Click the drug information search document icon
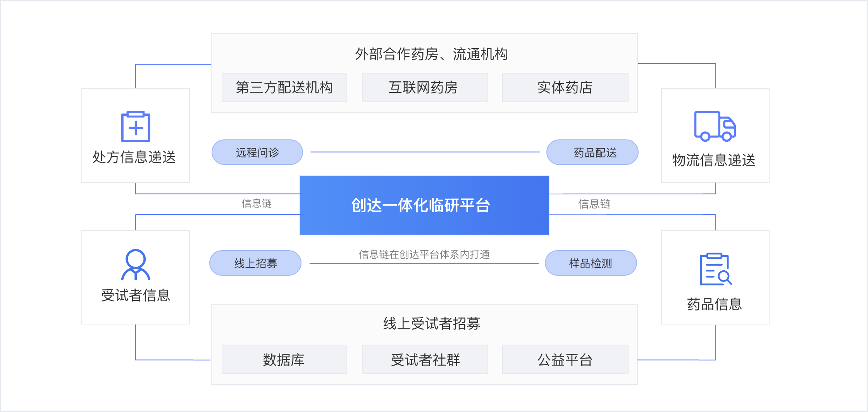The height and width of the screenshot is (412, 868). point(716,269)
